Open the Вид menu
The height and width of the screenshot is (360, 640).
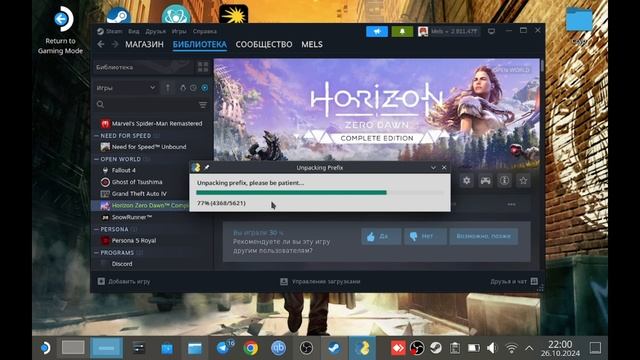point(133,31)
